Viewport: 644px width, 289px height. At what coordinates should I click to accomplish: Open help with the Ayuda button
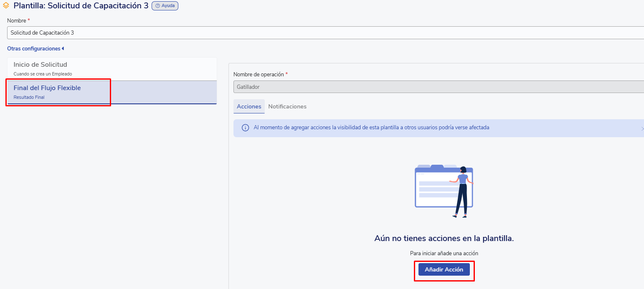point(165,6)
